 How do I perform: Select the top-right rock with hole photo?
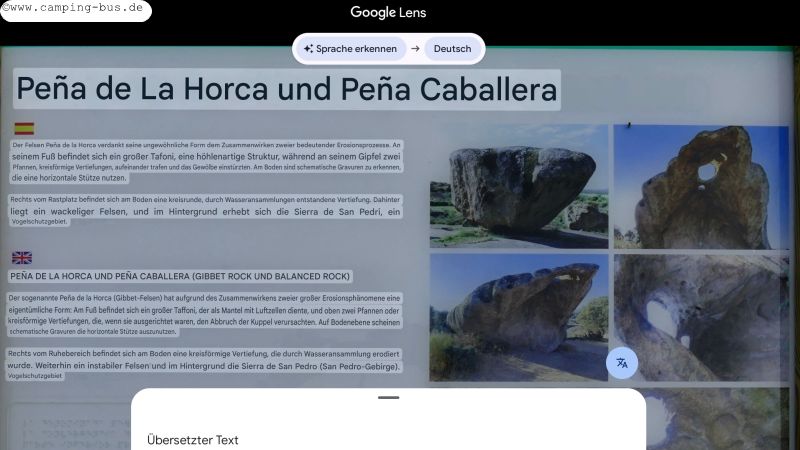[700, 186]
